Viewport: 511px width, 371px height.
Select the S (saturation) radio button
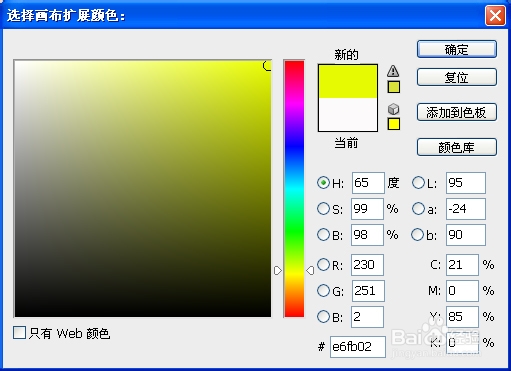coord(323,209)
